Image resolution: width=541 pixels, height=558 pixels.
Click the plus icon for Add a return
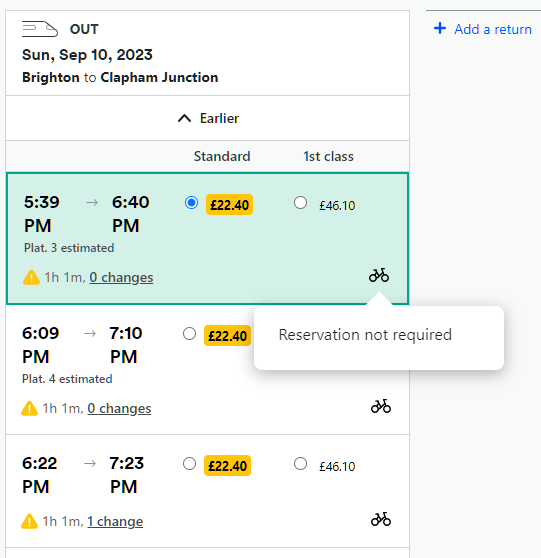(440, 28)
